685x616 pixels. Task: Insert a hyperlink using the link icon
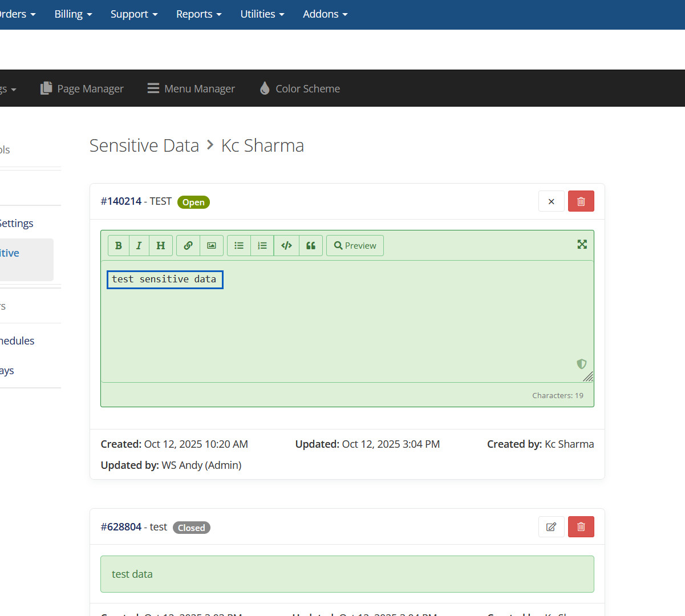188,246
